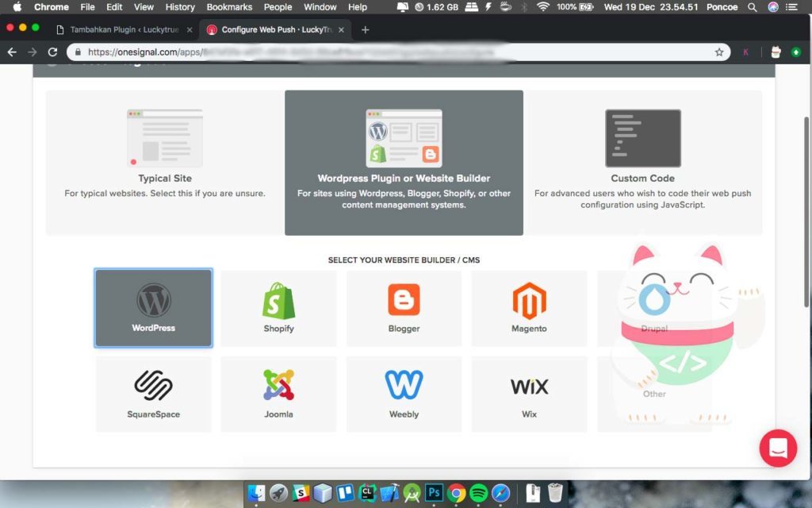Select the Drupal CMS tile
The height and width of the screenshot is (508, 812).
click(654, 308)
